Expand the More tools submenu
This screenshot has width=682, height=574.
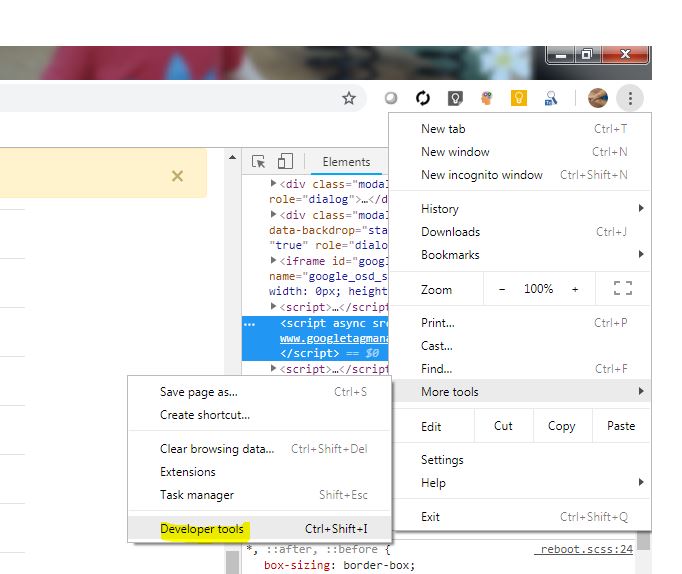tap(522, 392)
